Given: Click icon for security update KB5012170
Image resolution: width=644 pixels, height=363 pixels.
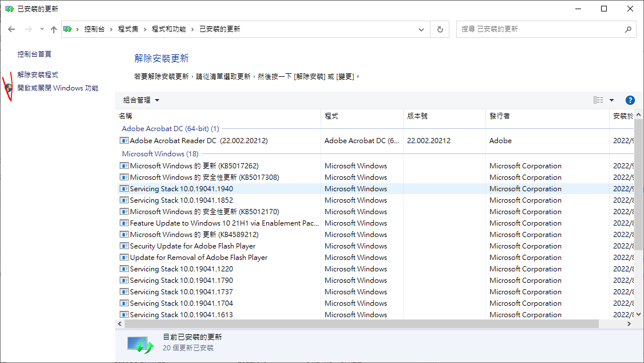Looking at the screenshot, I should [124, 212].
